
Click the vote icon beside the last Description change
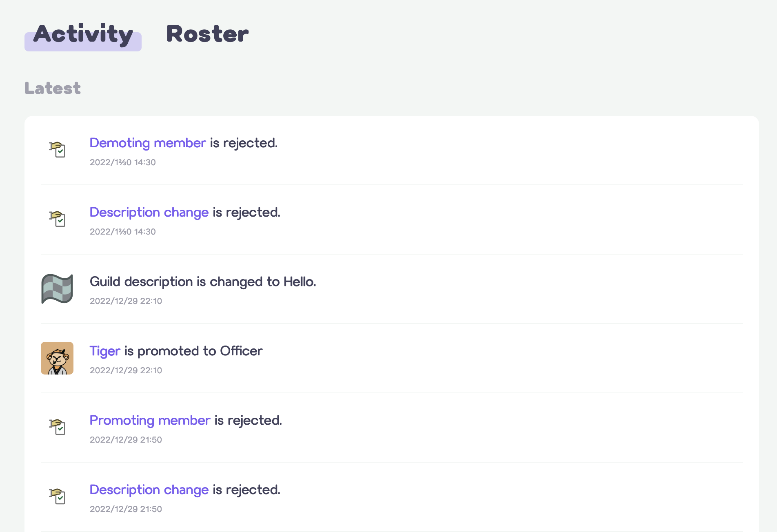pyautogui.click(x=57, y=497)
